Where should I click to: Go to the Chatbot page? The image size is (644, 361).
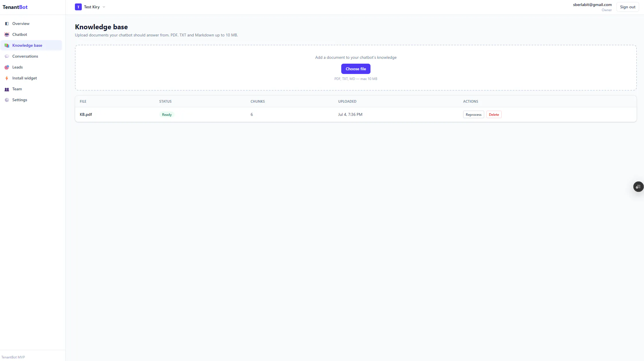coord(31,34)
